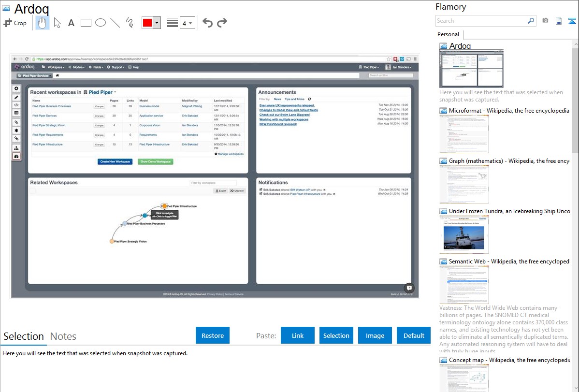This screenshot has height=392, width=579.
Task: Click the Paste Image button
Action: (375, 335)
